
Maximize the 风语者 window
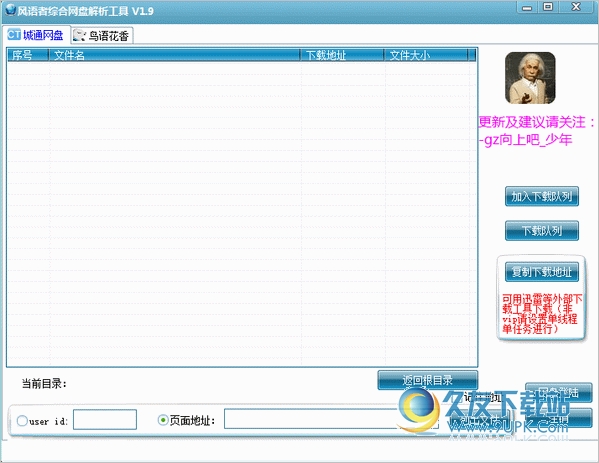coord(548,7)
